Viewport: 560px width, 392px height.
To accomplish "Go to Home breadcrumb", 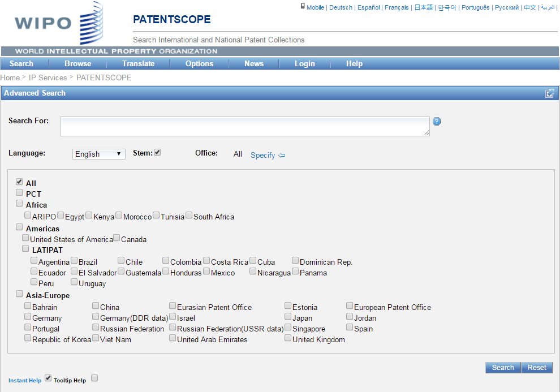I will click(x=10, y=77).
